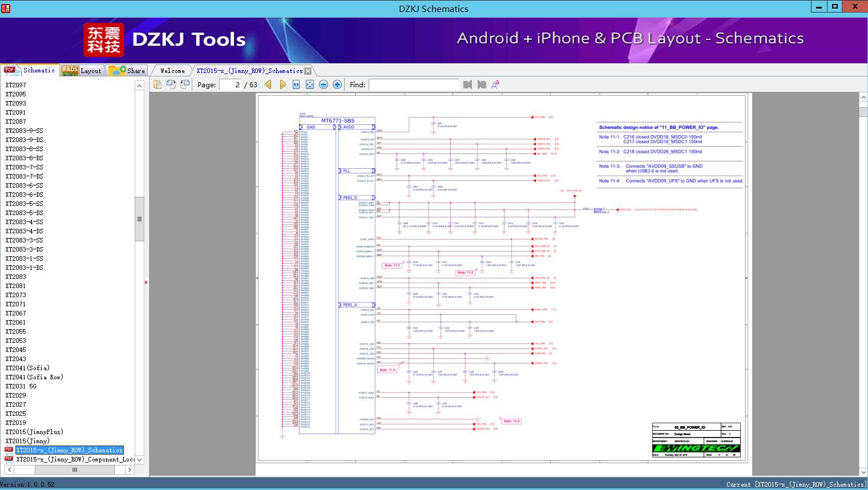868x490 pixels.
Task: Select XT2087 in the model list
Action: click(16, 122)
